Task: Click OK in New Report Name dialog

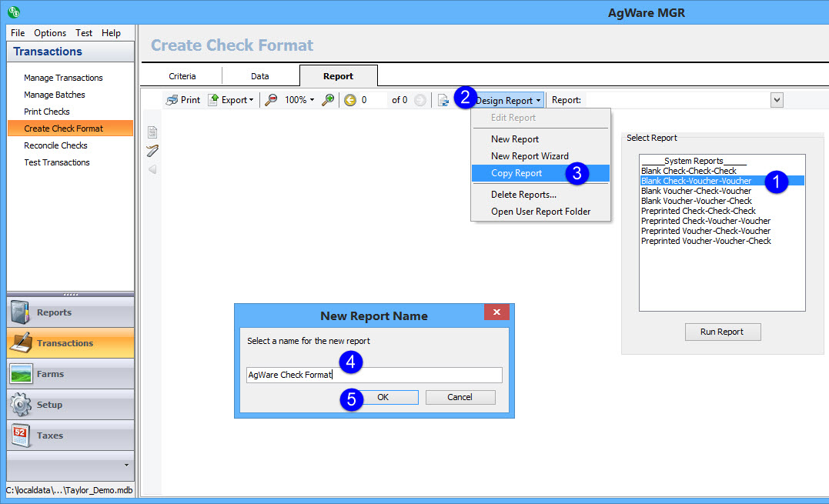Action: coord(383,397)
